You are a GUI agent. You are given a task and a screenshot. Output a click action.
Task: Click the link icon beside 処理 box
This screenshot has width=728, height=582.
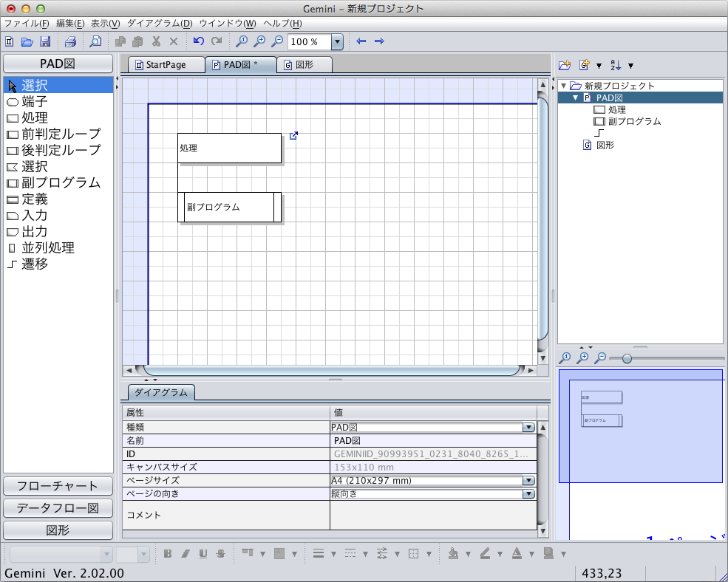pyautogui.click(x=293, y=135)
